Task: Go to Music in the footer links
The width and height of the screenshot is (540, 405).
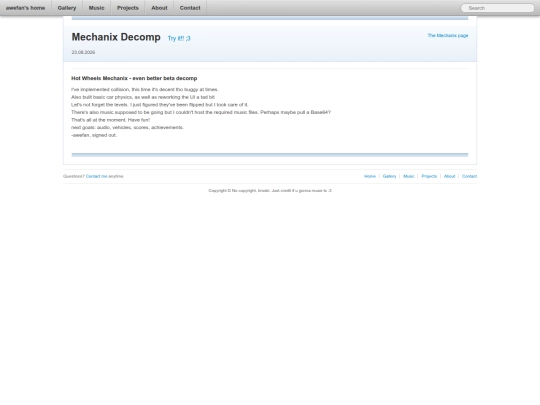Action: coord(409,176)
